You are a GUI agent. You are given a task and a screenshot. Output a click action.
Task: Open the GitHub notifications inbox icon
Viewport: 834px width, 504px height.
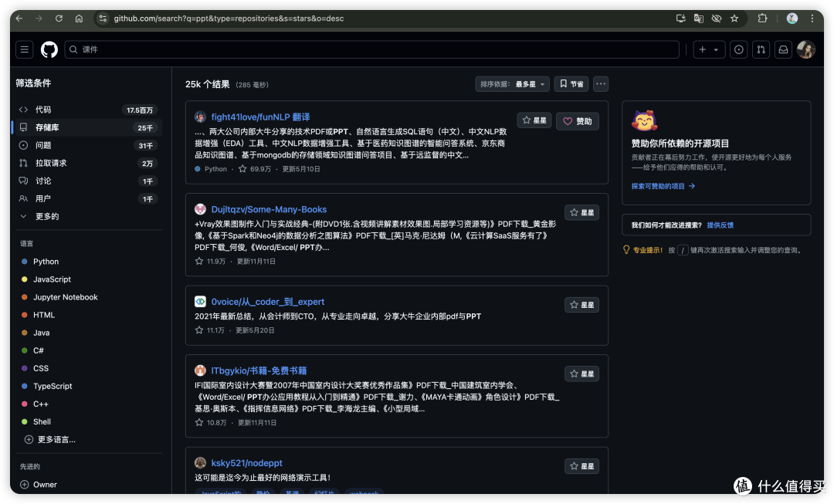point(783,49)
